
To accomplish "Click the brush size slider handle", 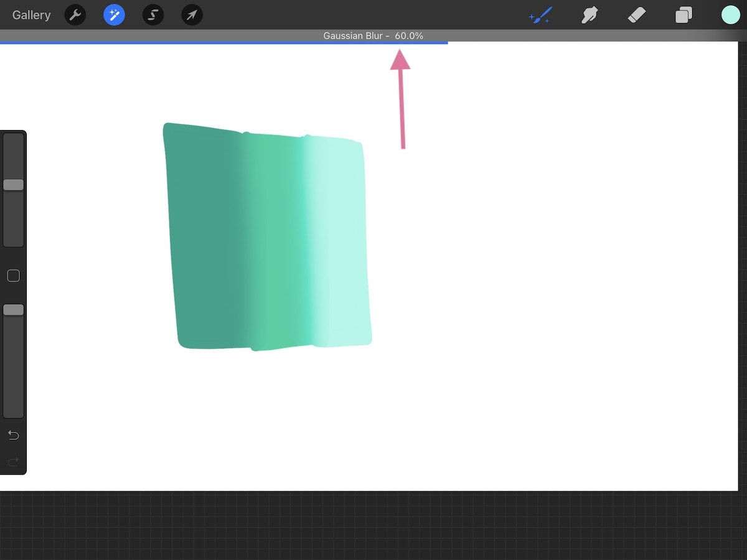I will point(13,185).
